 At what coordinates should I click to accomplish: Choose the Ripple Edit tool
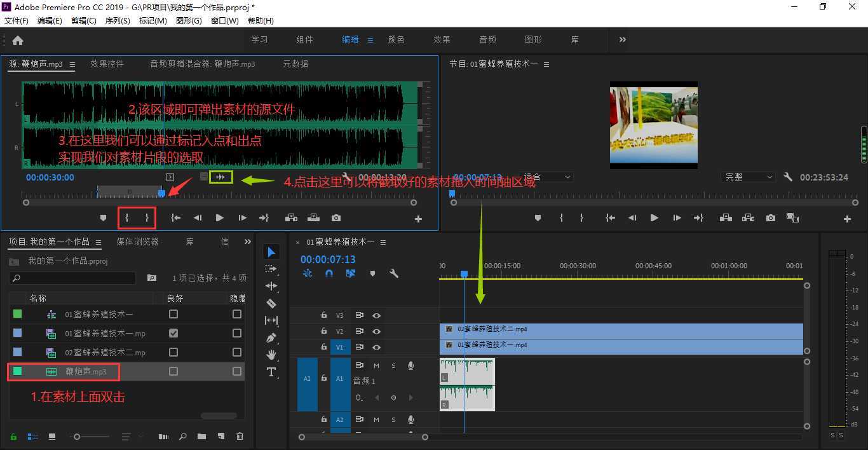coord(271,286)
